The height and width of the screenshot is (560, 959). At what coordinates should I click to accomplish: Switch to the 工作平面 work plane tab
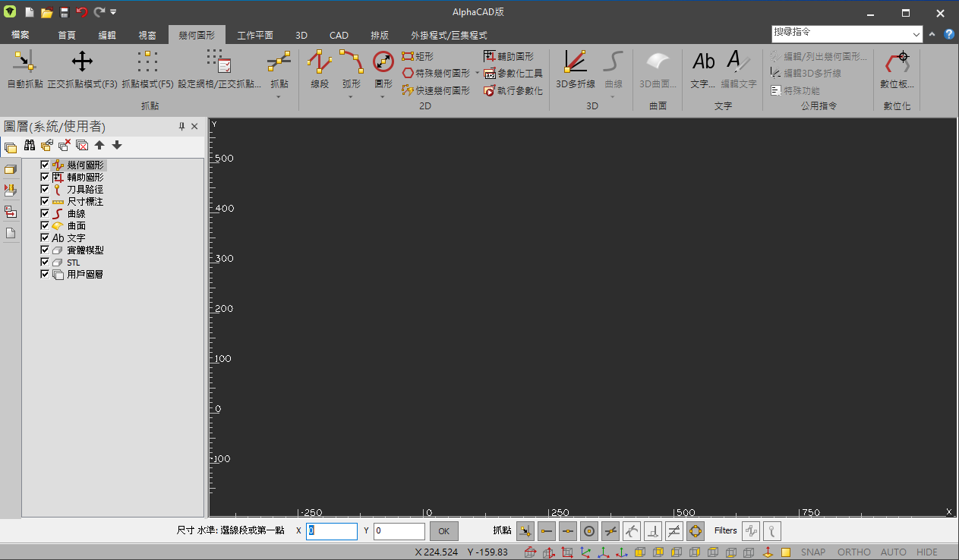255,35
